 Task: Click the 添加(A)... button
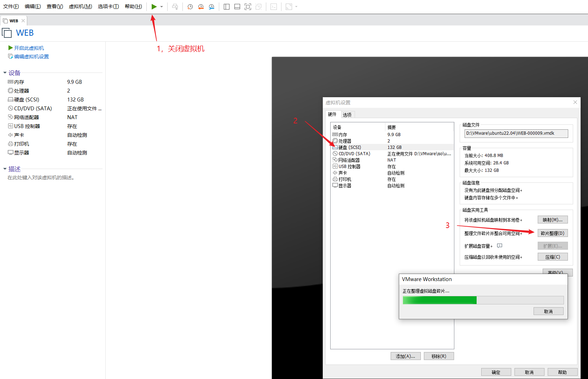(x=406, y=356)
